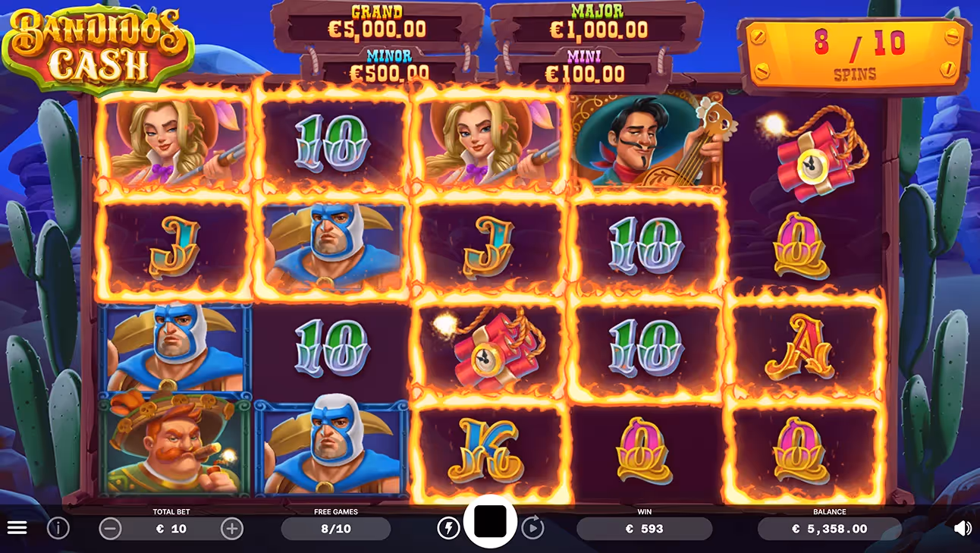980x553 pixels.
Task: Open the game info icon
Action: pos(58,528)
